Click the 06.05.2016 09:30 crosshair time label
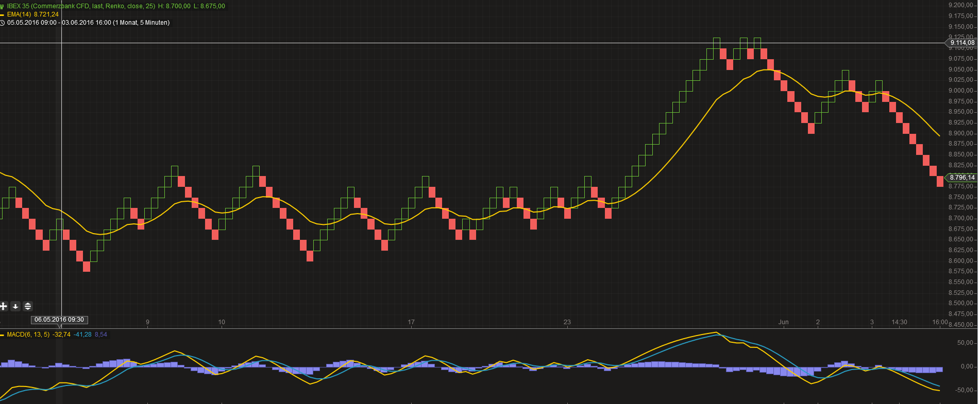 59,320
